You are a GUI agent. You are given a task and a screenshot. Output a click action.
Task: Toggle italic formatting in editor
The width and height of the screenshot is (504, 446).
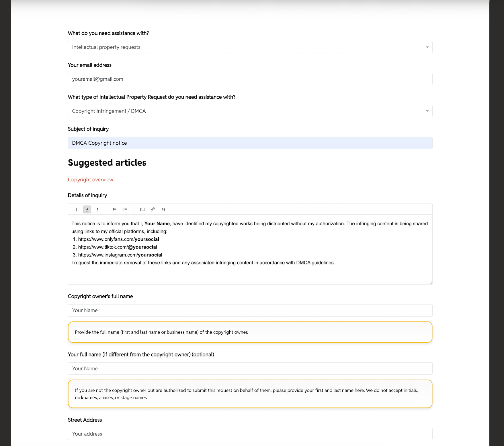(97, 210)
